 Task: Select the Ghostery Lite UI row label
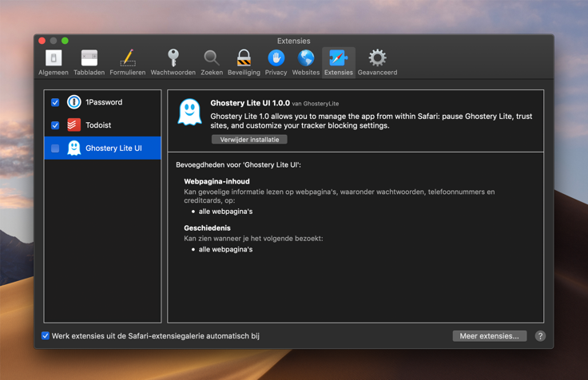(113, 148)
